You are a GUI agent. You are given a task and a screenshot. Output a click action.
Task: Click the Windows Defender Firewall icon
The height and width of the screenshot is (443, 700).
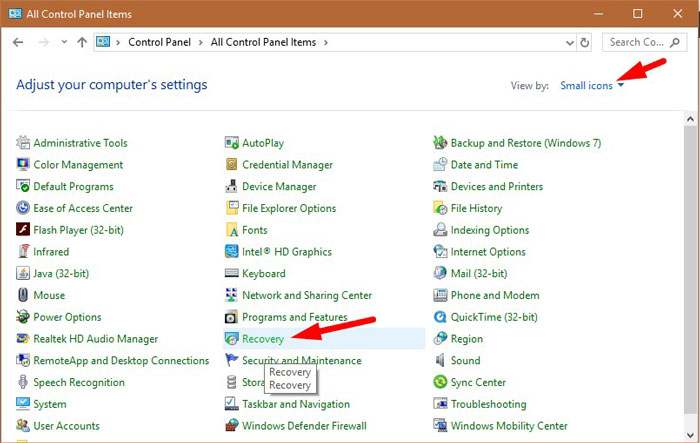coord(231,426)
